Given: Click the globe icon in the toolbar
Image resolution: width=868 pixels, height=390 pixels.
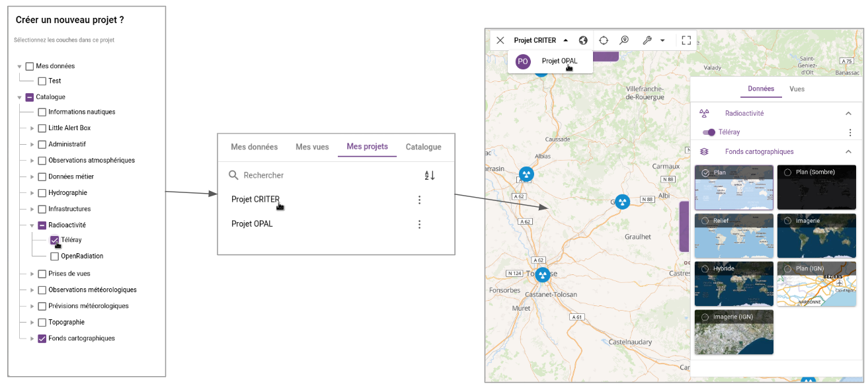Looking at the screenshot, I should tap(583, 40).
